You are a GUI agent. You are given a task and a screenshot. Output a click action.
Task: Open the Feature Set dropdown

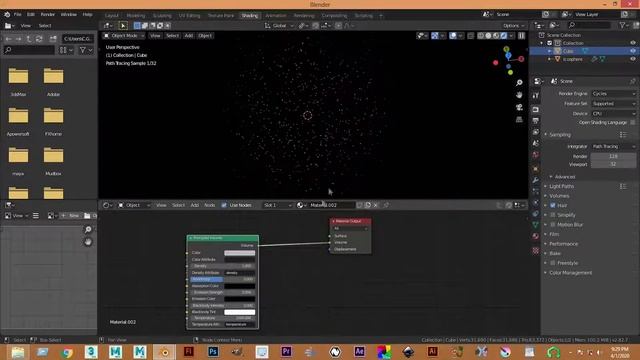[613, 104]
